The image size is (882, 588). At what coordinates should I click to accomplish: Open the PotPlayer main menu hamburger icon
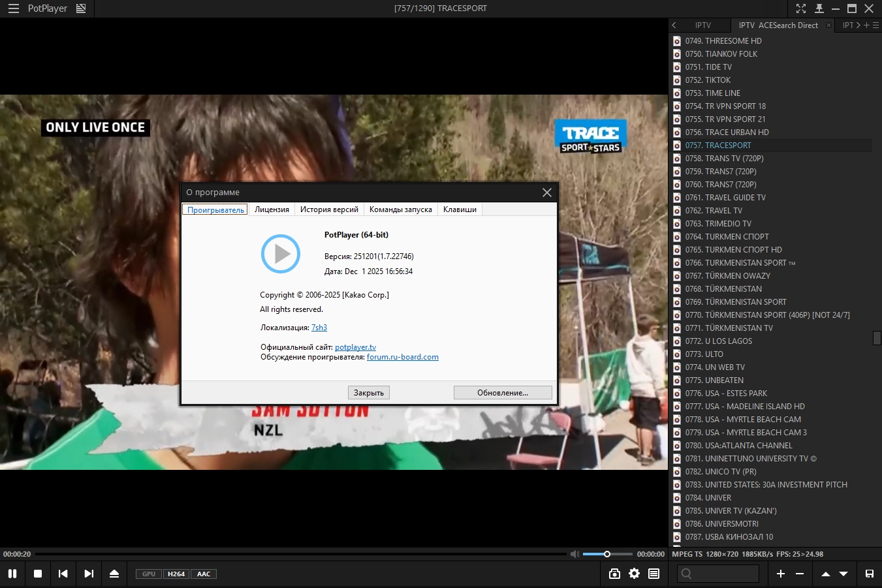pyautogui.click(x=14, y=8)
